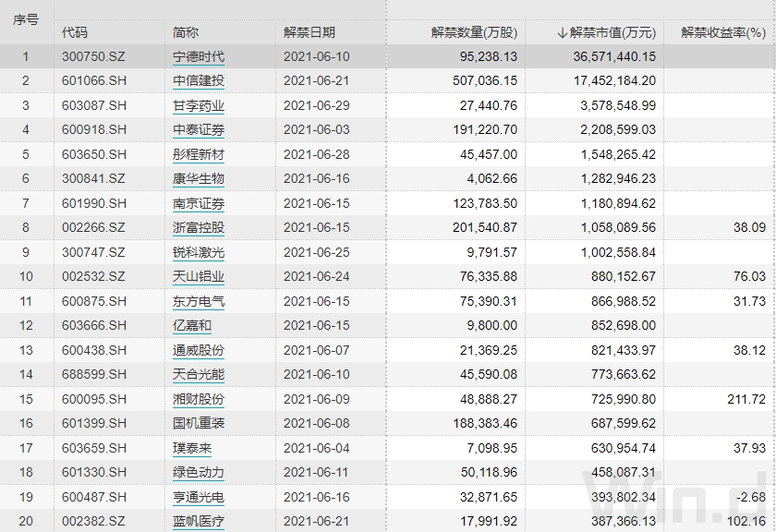
Task: Select code cell 600918.SH
Action: [x=94, y=129]
